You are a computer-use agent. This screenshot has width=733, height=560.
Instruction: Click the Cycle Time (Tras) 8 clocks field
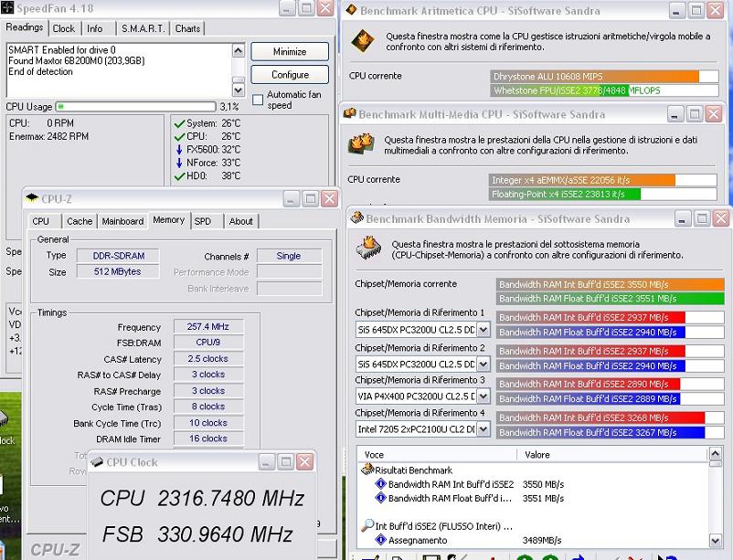pyautogui.click(x=208, y=407)
